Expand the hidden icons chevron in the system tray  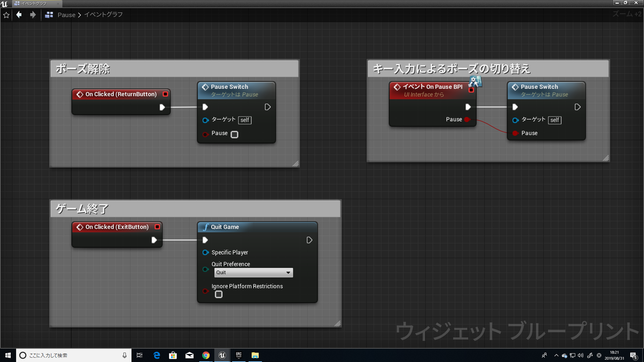click(557, 355)
